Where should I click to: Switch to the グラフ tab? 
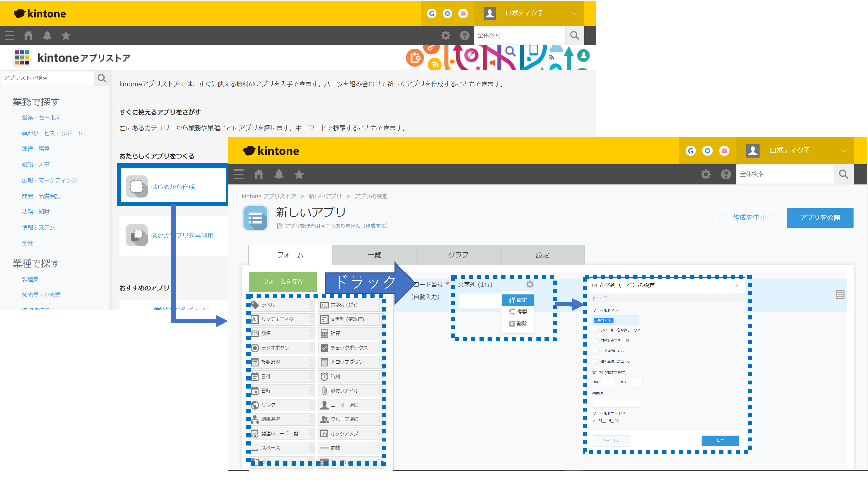458,255
